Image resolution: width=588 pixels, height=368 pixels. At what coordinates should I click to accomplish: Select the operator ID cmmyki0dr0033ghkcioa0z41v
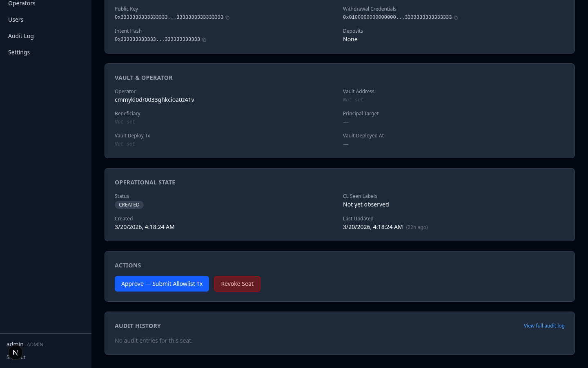click(154, 99)
